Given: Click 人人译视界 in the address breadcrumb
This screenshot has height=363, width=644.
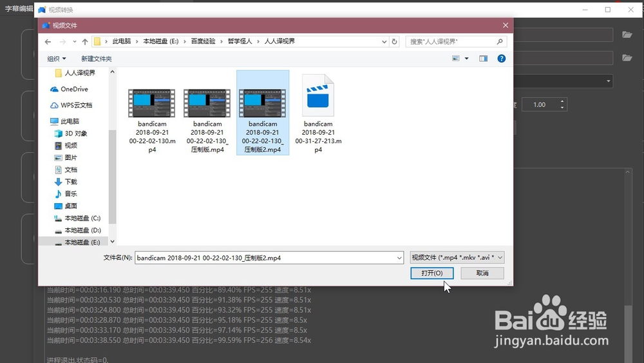Looking at the screenshot, I should pos(279,41).
